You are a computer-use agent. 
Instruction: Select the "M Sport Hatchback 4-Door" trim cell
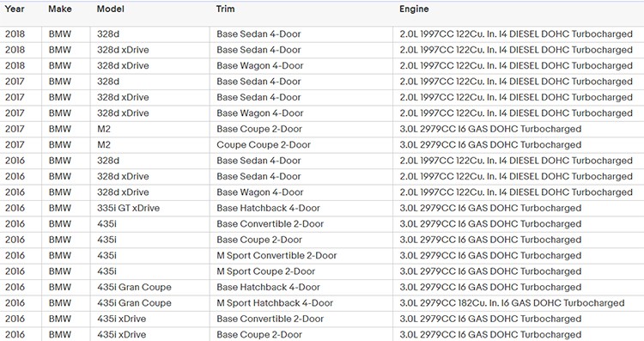tap(275, 303)
